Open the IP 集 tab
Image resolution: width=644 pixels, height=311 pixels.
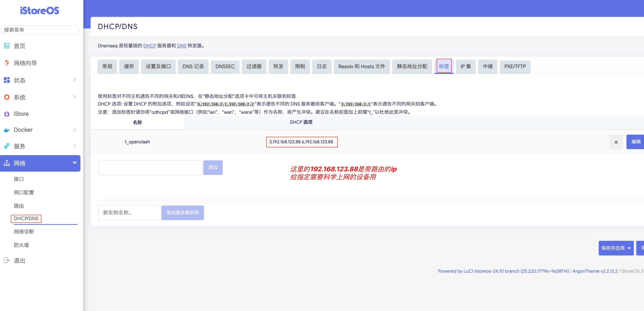click(466, 67)
